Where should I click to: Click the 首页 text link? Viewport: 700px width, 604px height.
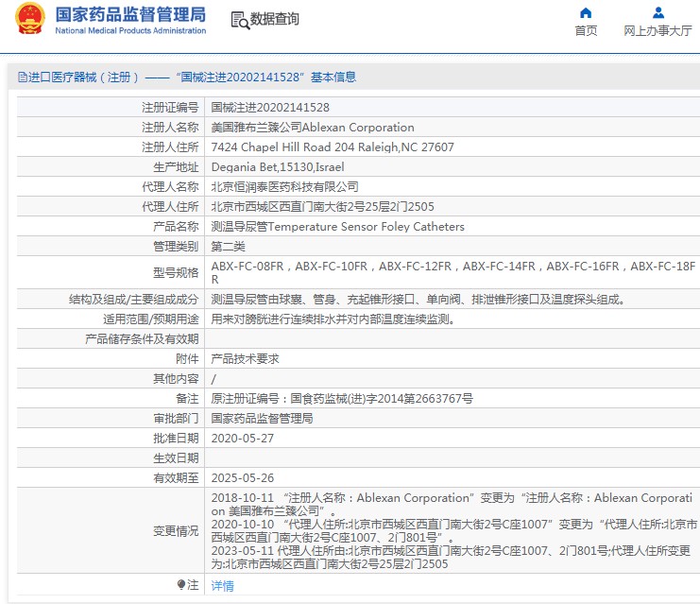point(586,30)
